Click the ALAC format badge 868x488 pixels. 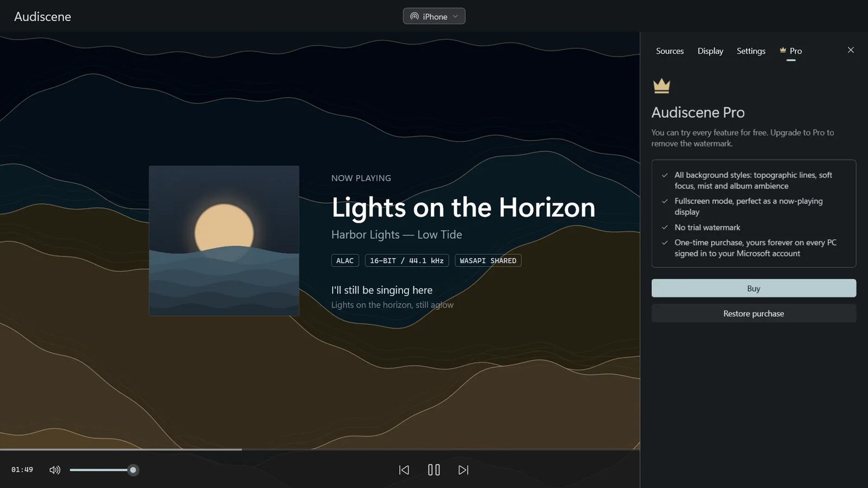pyautogui.click(x=345, y=261)
